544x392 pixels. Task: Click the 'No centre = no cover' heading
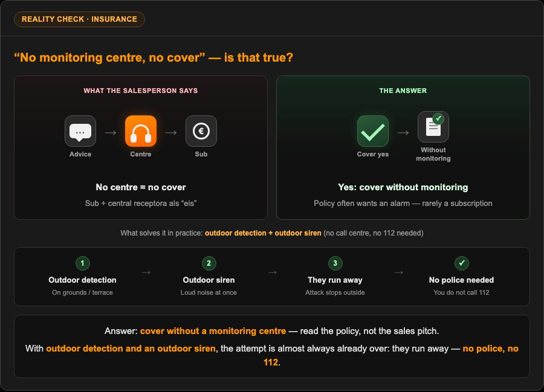coord(140,187)
